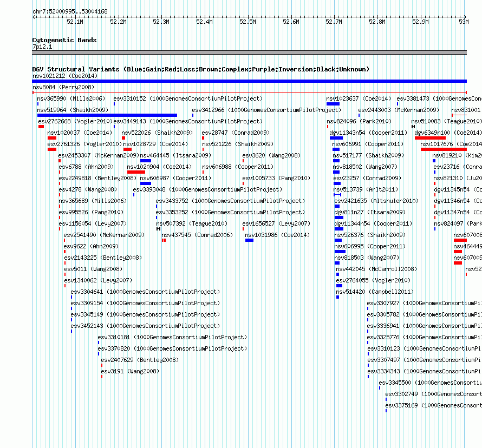The image size is (482, 448).
Task: Click label nsv437545 (Conrad2006)
Action: click(x=197, y=235)
